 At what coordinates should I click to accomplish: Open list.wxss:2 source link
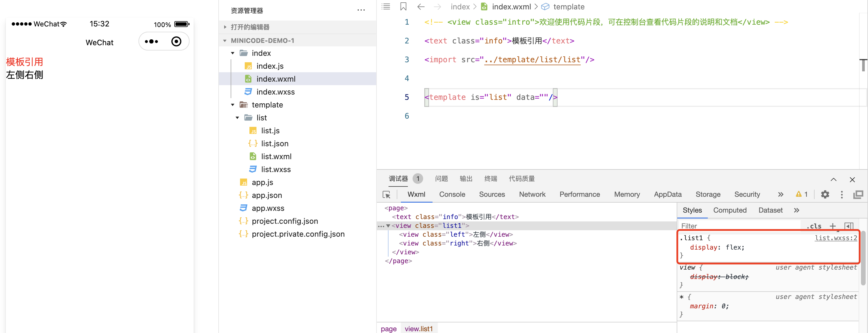(835, 238)
